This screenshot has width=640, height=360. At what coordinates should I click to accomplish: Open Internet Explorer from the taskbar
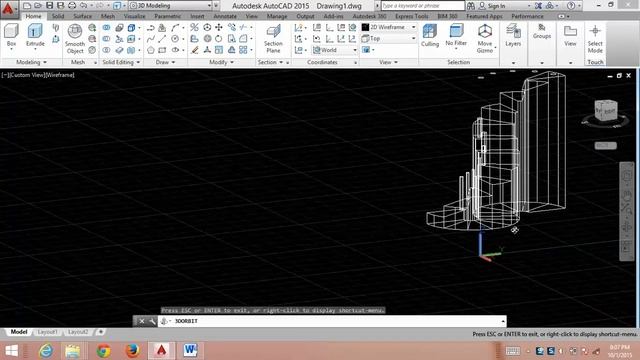click(46, 350)
